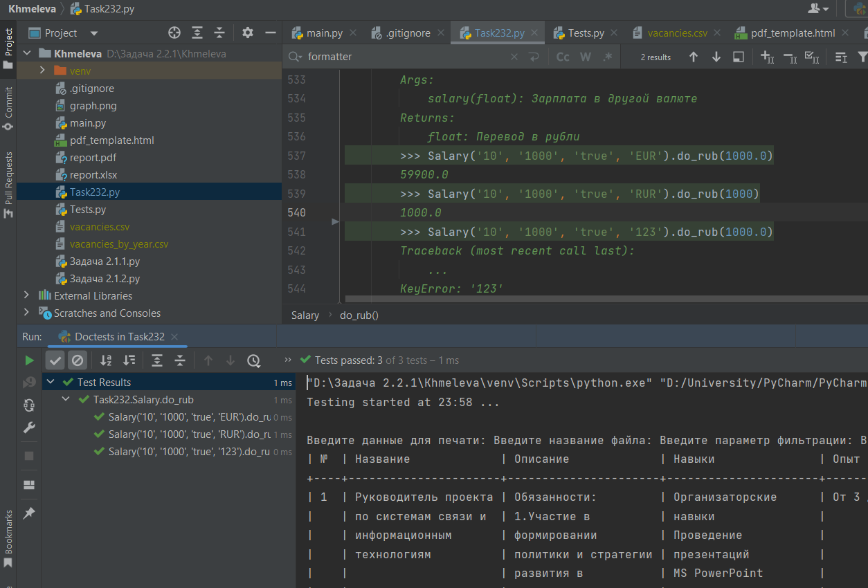The image size is (868, 588).
Task: Switch to the Tests.py editor tab
Action: tap(579, 33)
